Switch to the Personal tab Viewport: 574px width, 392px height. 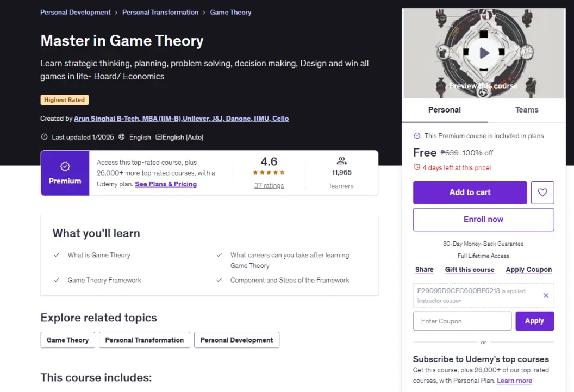(x=445, y=110)
